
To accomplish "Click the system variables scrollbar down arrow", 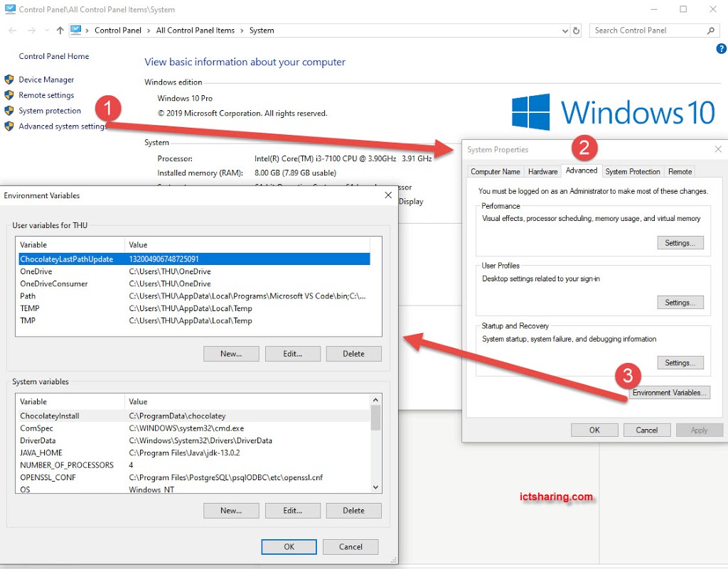I will point(375,487).
